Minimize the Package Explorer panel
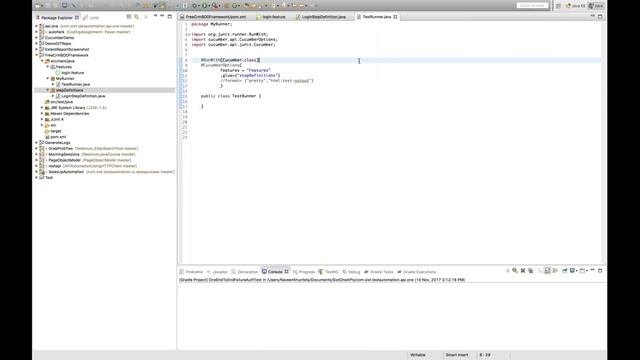Screen dimensions: 640x360 click(162, 16)
